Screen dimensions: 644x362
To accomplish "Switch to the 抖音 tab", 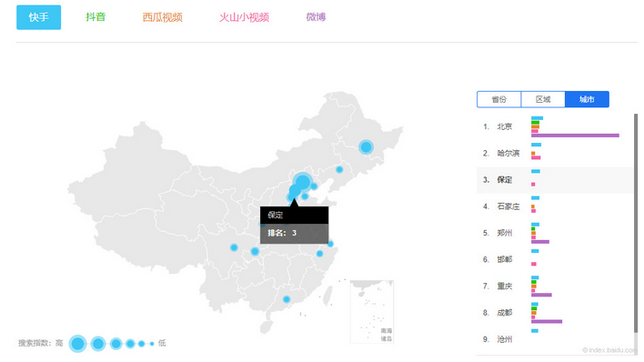I will (x=96, y=17).
